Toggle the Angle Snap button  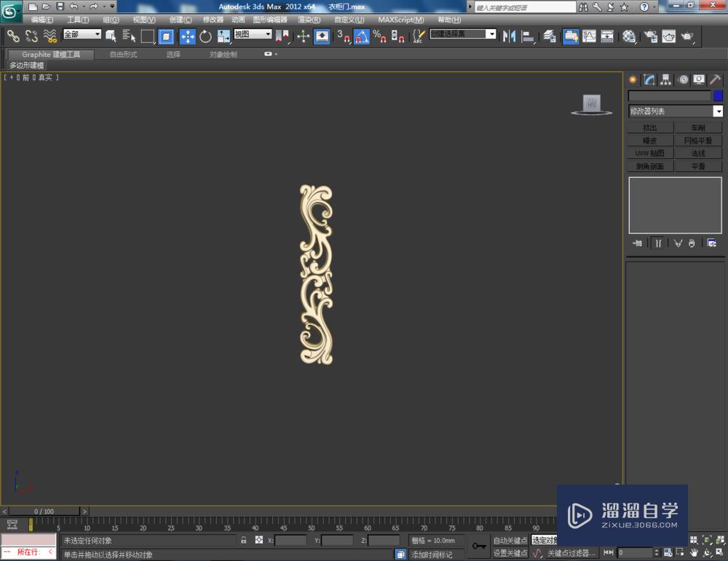[x=362, y=36]
